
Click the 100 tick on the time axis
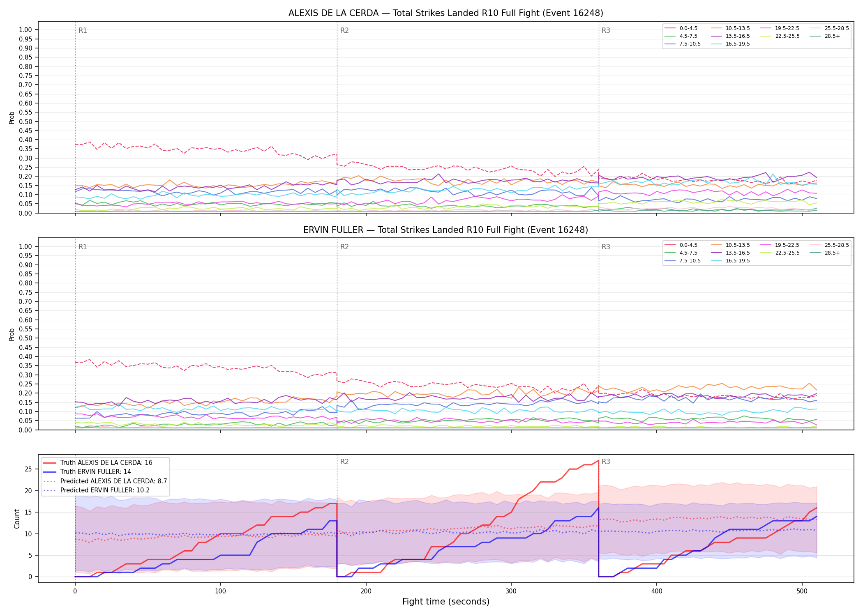point(221,591)
